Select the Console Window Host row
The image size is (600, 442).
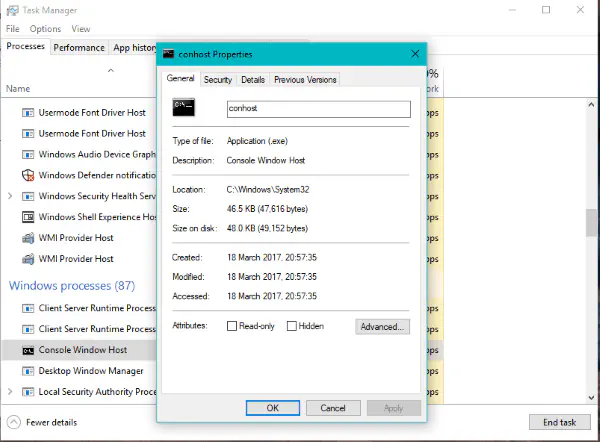pos(78,350)
